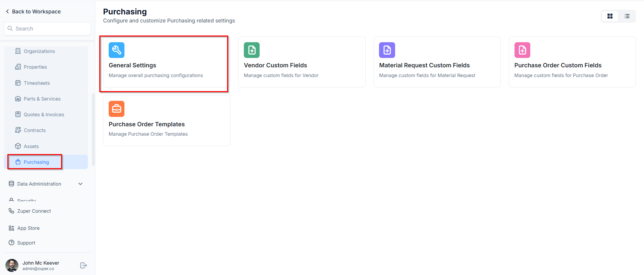Click the Support help icon
Screen dimensions: 644x275
point(11,243)
